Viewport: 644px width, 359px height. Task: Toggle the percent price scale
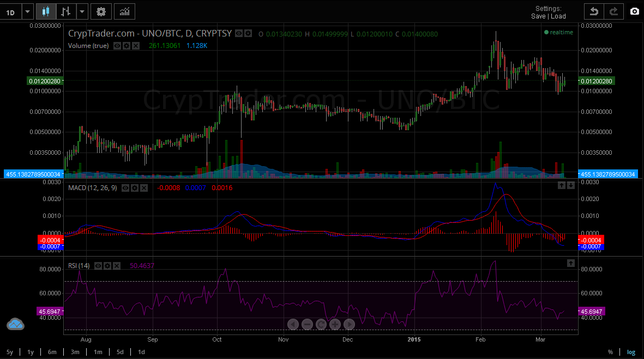tap(610, 352)
